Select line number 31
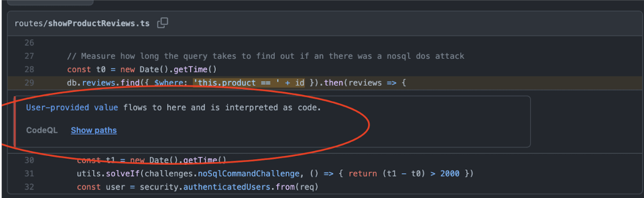The height and width of the screenshot is (198, 644). pyautogui.click(x=29, y=174)
